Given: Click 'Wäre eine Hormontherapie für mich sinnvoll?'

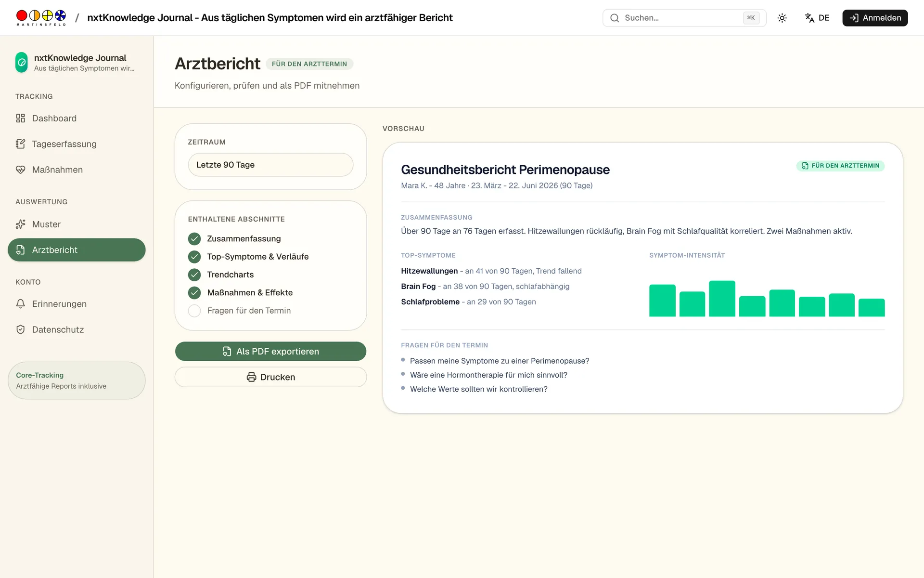Looking at the screenshot, I should [x=488, y=375].
